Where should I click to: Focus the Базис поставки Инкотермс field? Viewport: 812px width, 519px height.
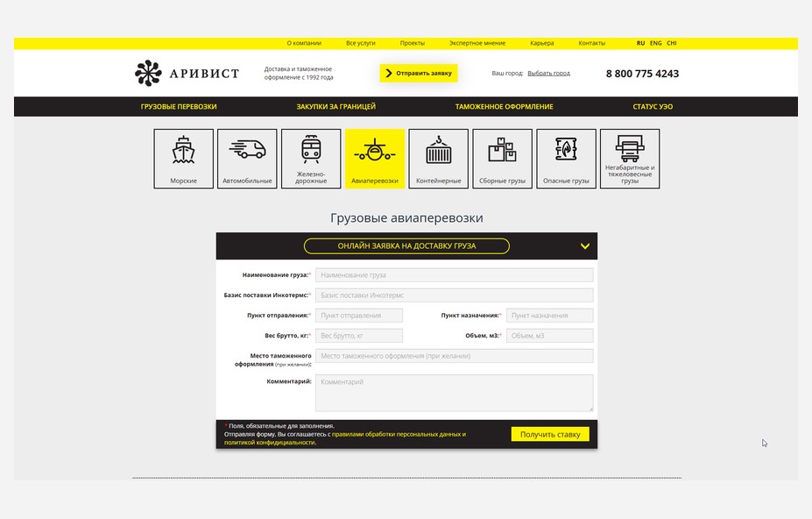(454, 295)
